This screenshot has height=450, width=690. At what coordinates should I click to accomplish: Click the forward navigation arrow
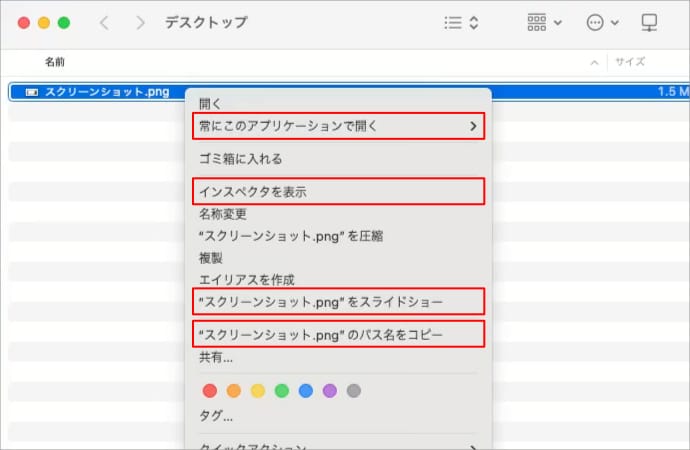pos(140,22)
